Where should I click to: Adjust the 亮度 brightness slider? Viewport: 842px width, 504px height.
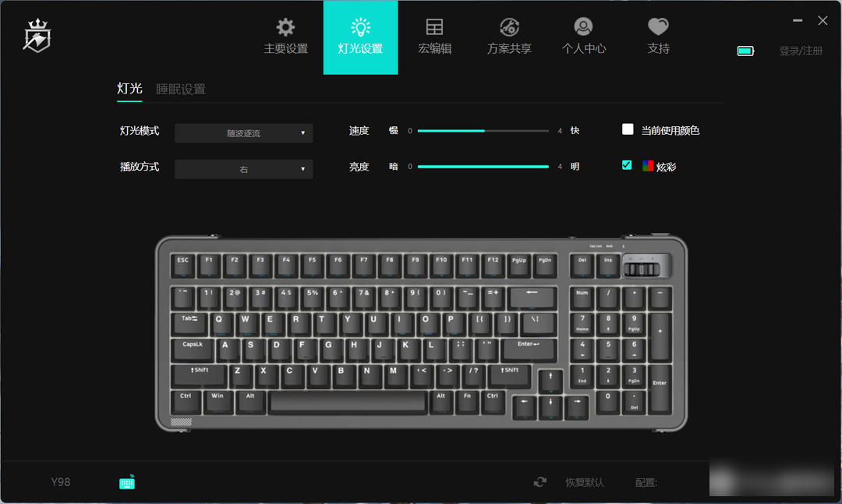[x=483, y=167]
